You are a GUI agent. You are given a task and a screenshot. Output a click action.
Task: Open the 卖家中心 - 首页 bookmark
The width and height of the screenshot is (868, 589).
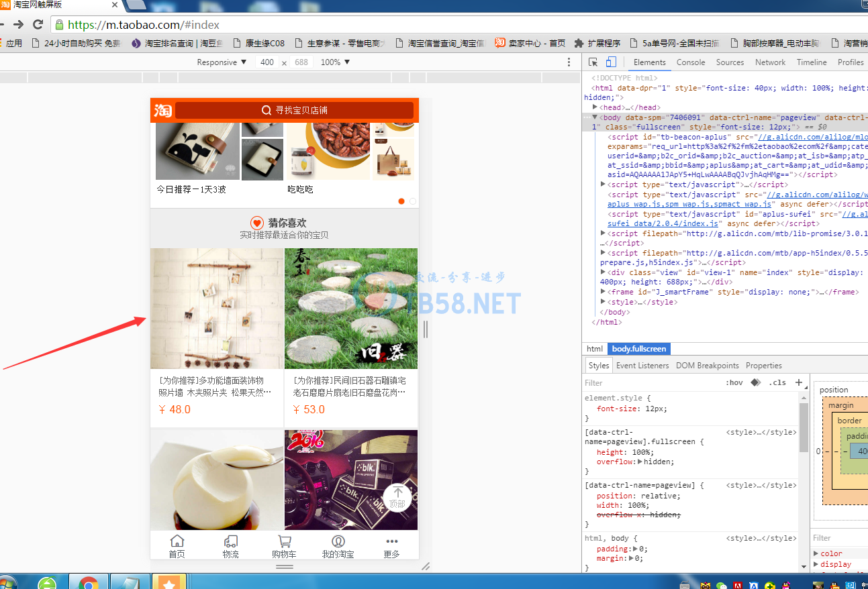(x=530, y=43)
